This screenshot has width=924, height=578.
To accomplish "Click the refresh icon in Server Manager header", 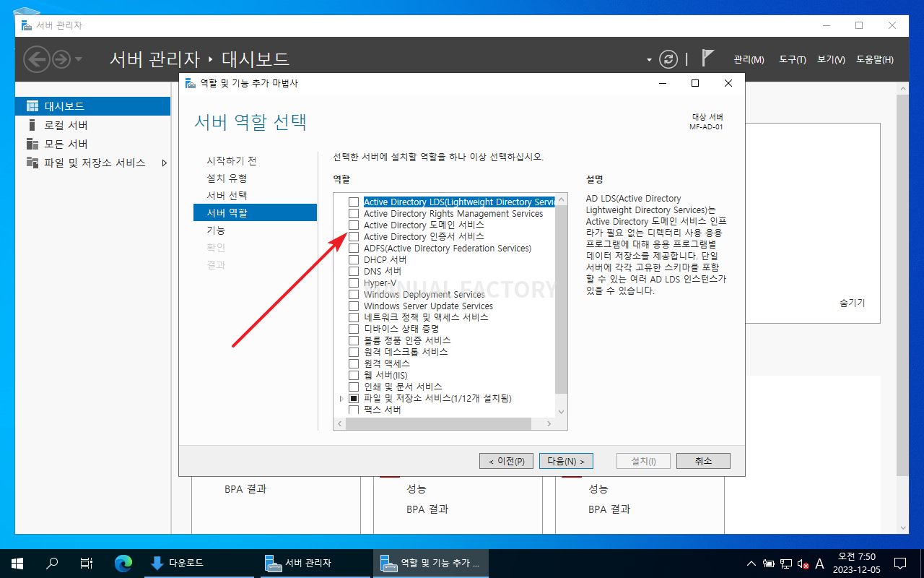I will (x=669, y=59).
